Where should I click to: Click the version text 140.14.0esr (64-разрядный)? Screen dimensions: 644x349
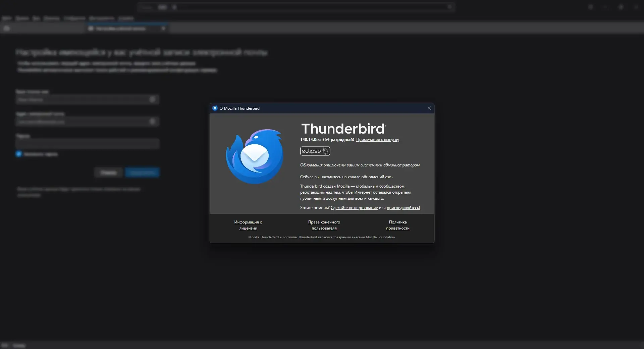tap(327, 140)
